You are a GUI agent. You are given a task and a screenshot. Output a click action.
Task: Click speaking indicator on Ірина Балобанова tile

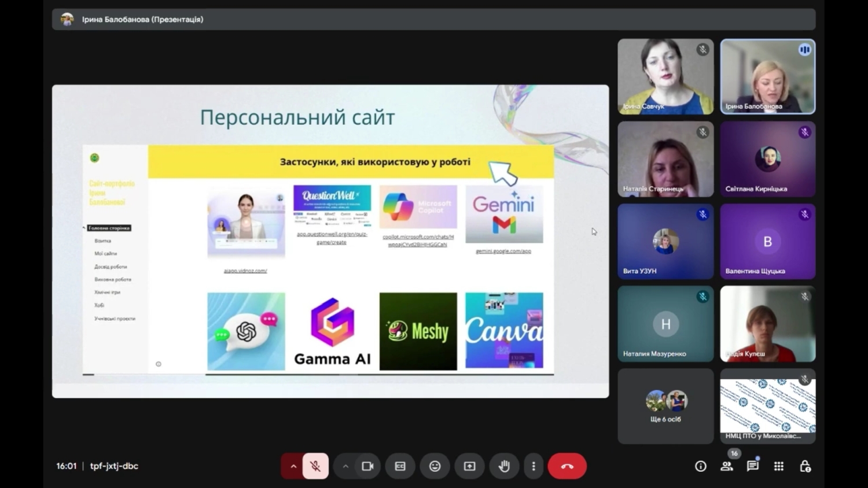(805, 50)
